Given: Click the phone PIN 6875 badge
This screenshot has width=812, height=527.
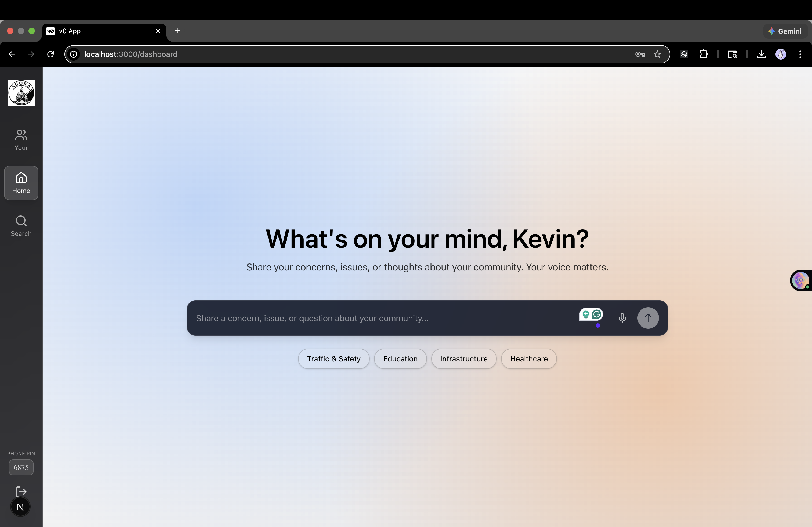Looking at the screenshot, I should (21, 467).
